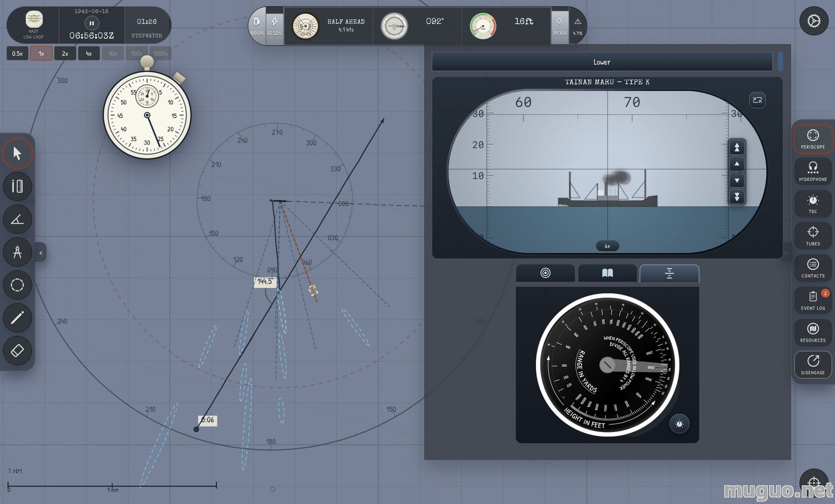Pause the game clock

92,23
